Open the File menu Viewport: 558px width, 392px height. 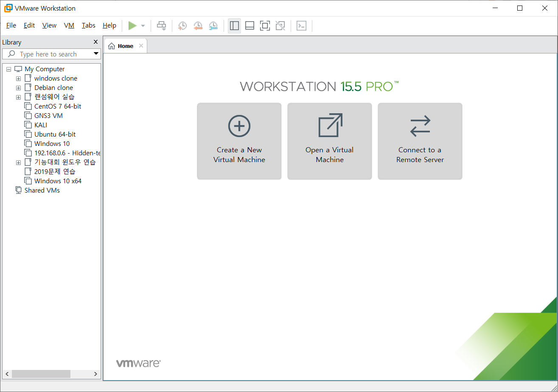pos(11,25)
